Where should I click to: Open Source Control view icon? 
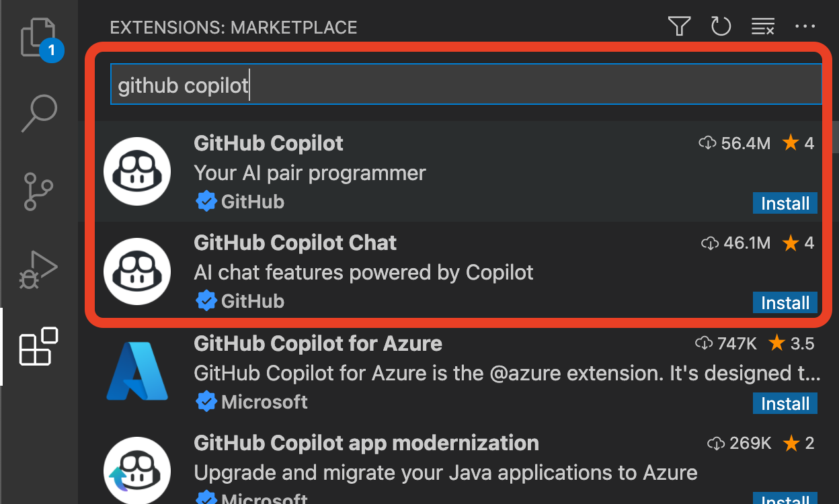(x=39, y=192)
